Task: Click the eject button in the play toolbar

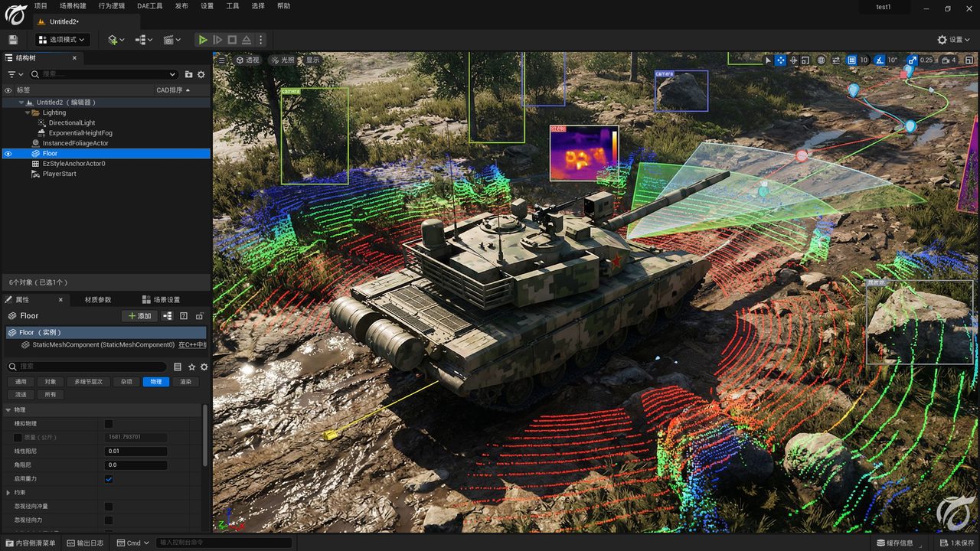Action: pos(247,40)
